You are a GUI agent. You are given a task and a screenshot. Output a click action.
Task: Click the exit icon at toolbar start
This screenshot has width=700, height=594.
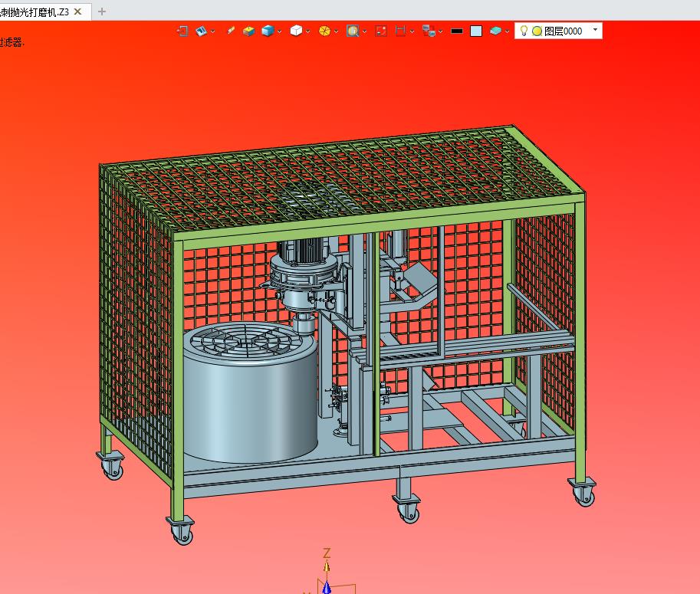pyautogui.click(x=182, y=31)
